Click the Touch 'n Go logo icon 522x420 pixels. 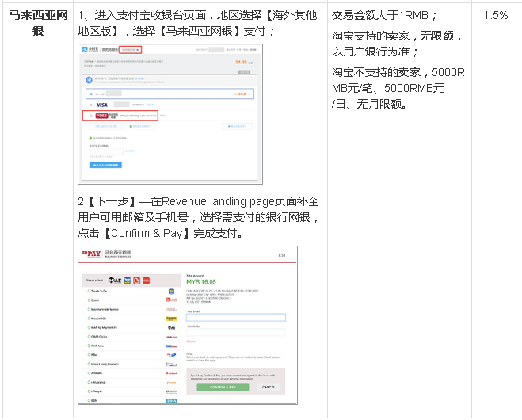coord(171,292)
